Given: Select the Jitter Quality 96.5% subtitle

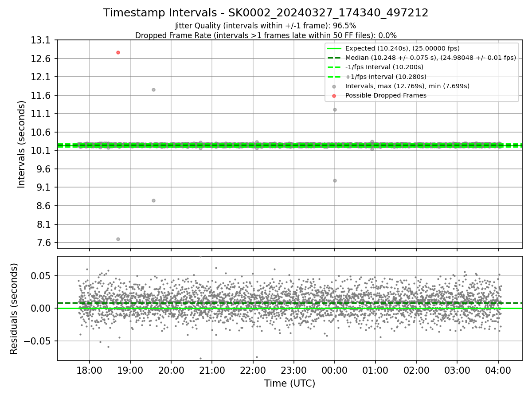Looking at the screenshot, I should [266, 26].
